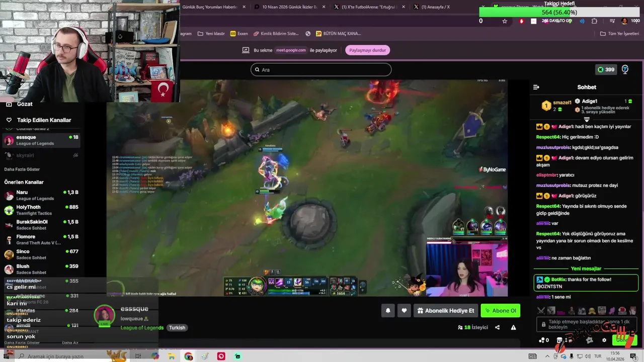Image resolution: width=644 pixels, height=362 pixels.
Task: Select esssque followed channel
Action: [41, 140]
